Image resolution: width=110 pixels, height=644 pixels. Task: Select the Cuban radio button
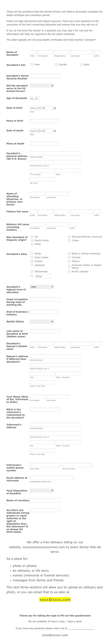pos(69,241)
